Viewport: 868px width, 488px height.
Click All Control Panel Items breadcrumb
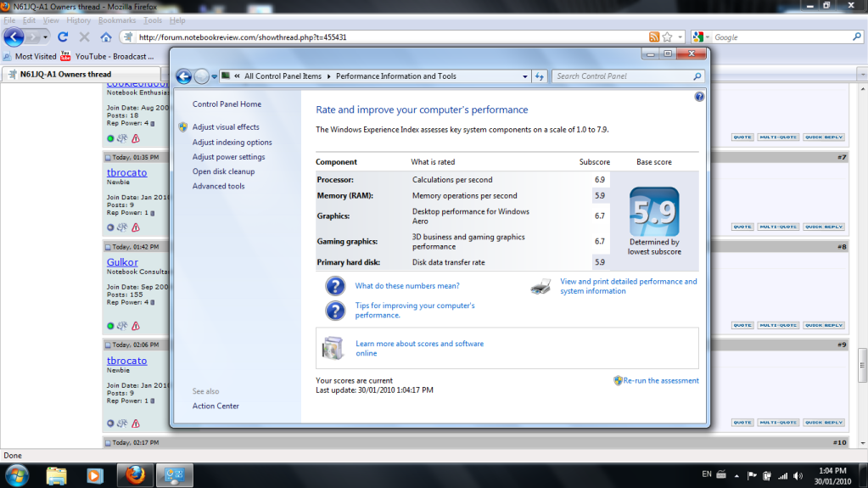coord(283,76)
